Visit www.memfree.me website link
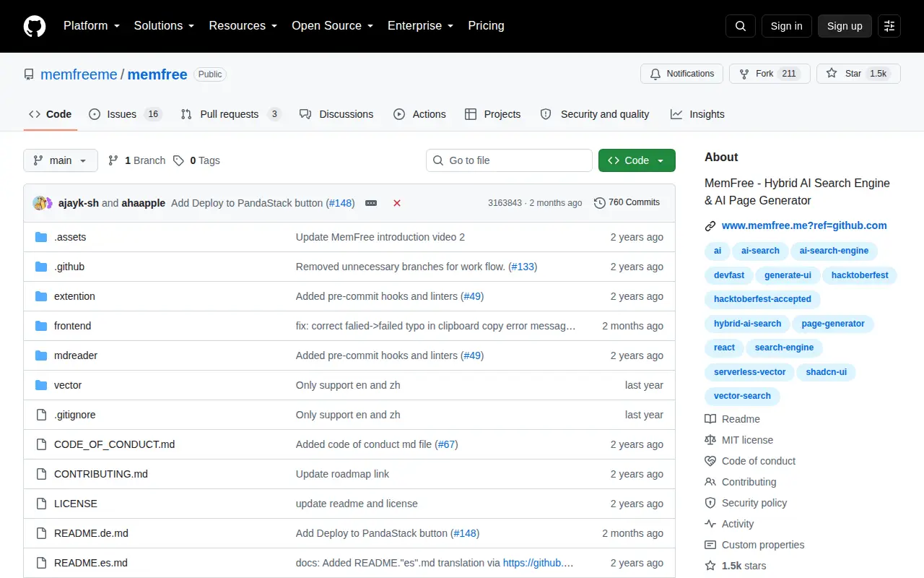924x578 pixels. 804,225
